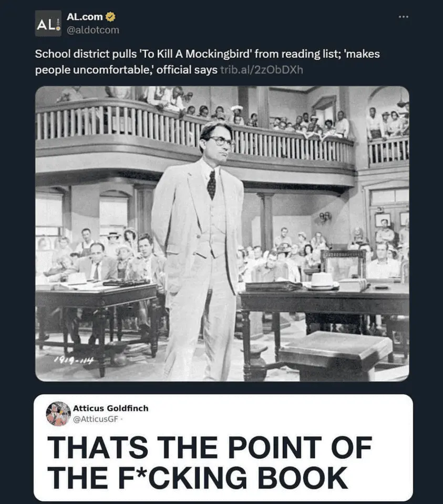Click Atticus Goldfinch's profile picture
Screen dimensions: 443x504
click(58, 414)
